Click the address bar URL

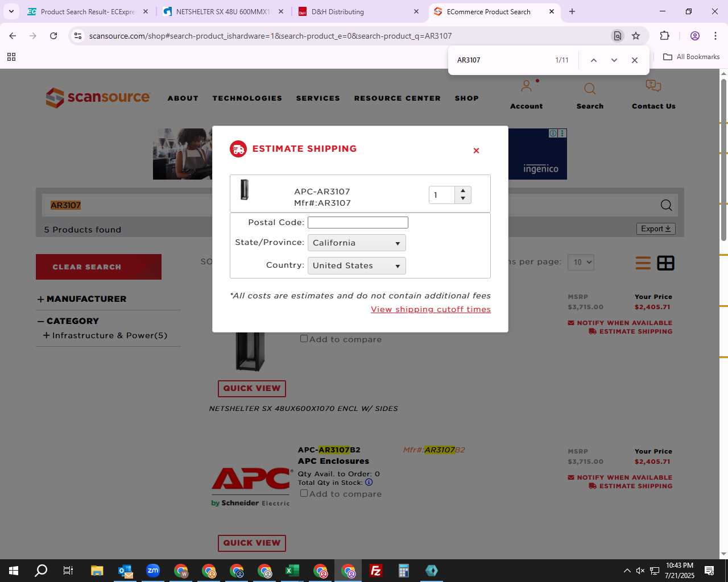[270, 36]
